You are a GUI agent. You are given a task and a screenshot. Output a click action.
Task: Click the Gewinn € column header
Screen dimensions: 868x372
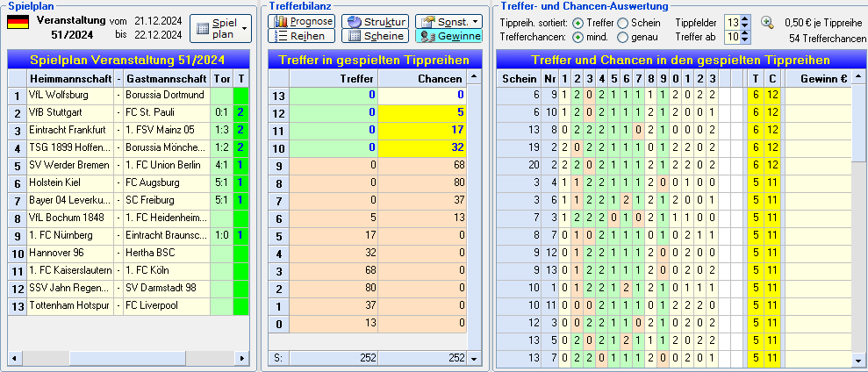818,79
